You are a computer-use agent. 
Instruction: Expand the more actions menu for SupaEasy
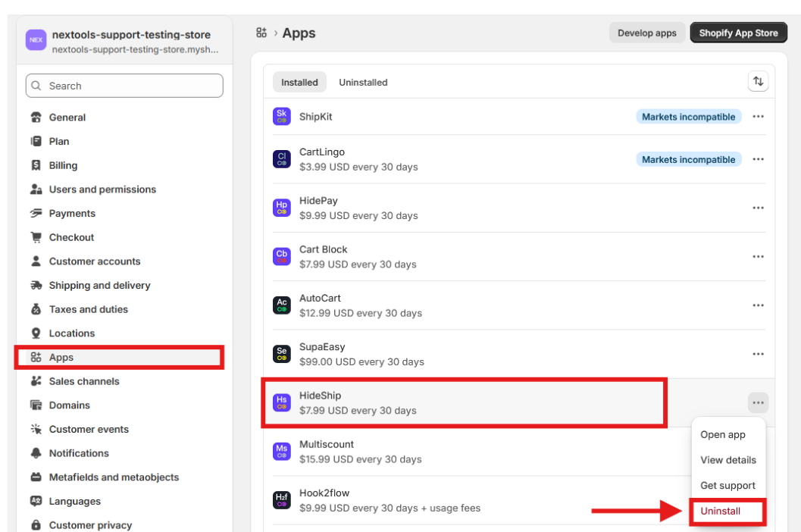[758, 354]
